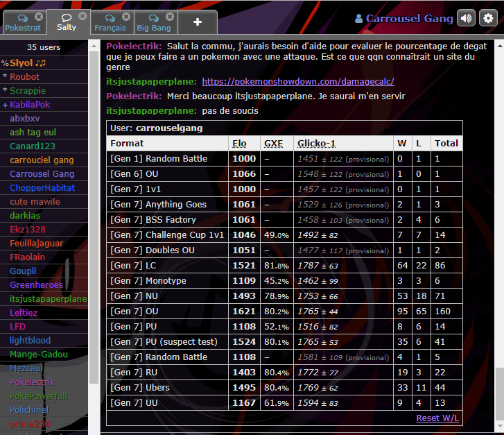Select Pokelectrik in the user list
The height and width of the screenshot is (435, 504).
[x=44, y=382]
